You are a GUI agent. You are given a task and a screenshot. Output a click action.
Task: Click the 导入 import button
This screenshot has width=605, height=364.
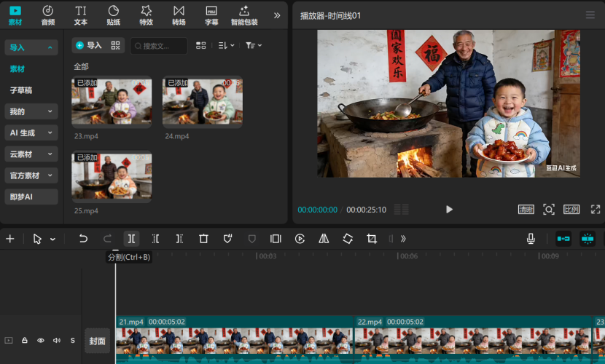[88, 45]
